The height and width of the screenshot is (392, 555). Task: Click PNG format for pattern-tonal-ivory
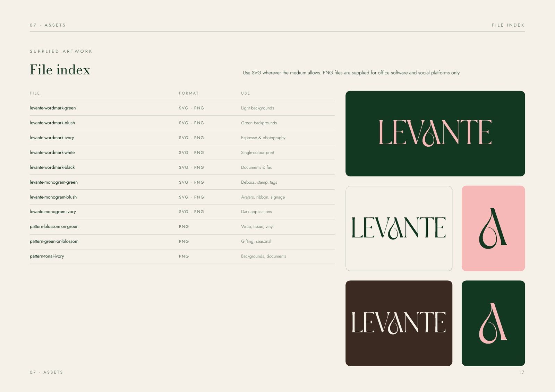(184, 256)
